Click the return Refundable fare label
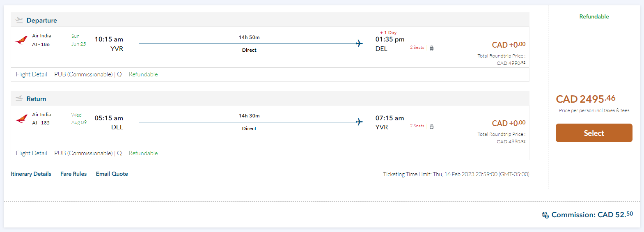 tap(143, 153)
